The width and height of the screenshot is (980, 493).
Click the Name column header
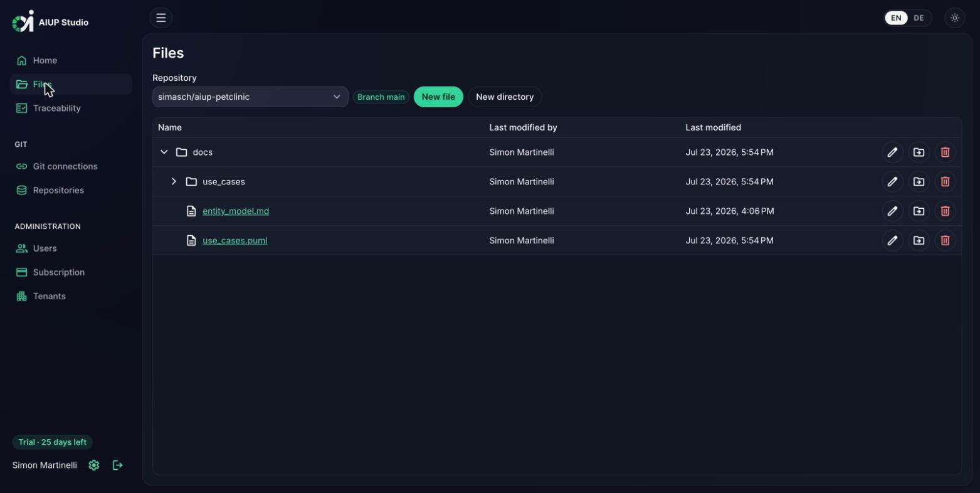click(x=170, y=127)
